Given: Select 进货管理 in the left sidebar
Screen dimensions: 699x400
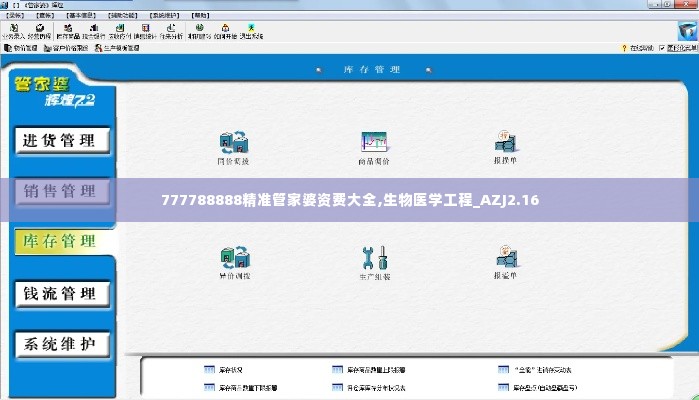Looking at the screenshot, I should [60, 140].
